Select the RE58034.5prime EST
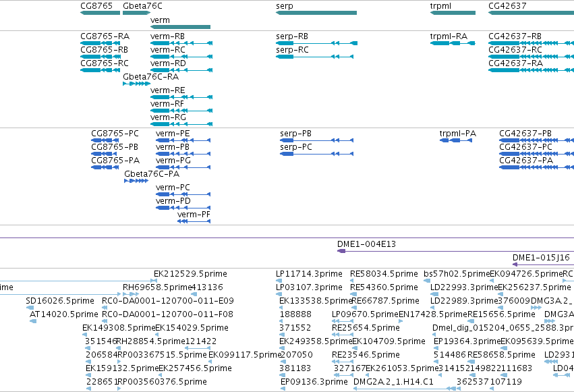This screenshot has height=392, width=574. (x=352, y=281)
